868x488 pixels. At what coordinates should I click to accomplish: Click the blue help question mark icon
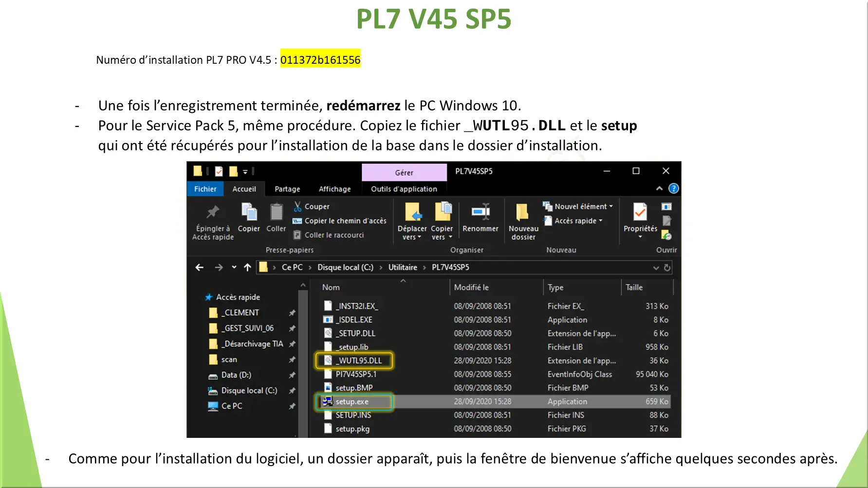[673, 189]
